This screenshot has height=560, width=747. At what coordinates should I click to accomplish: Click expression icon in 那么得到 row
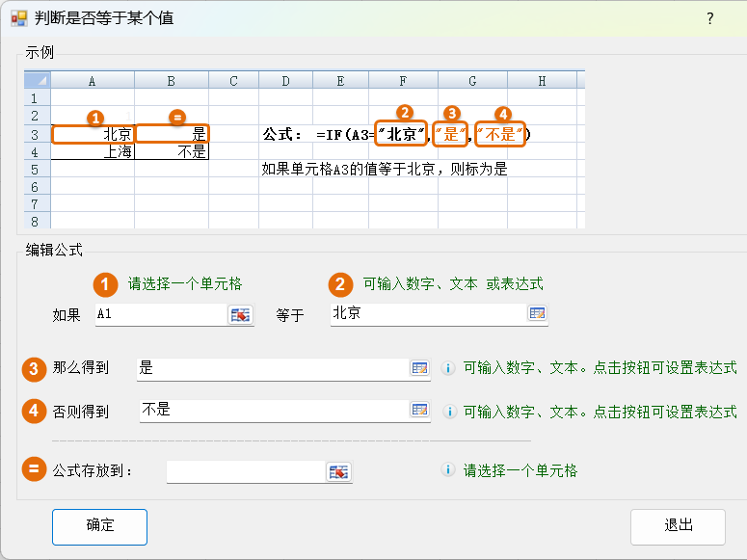pos(419,368)
